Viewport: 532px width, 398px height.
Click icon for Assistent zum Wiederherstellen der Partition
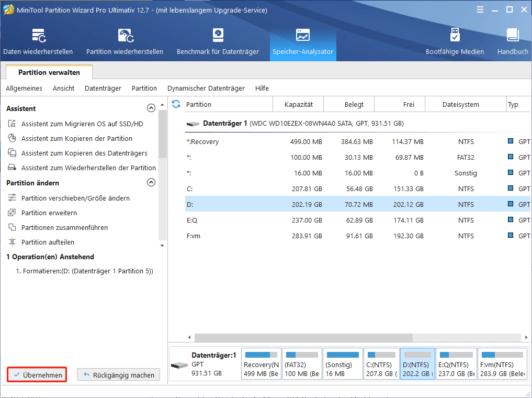(12, 168)
